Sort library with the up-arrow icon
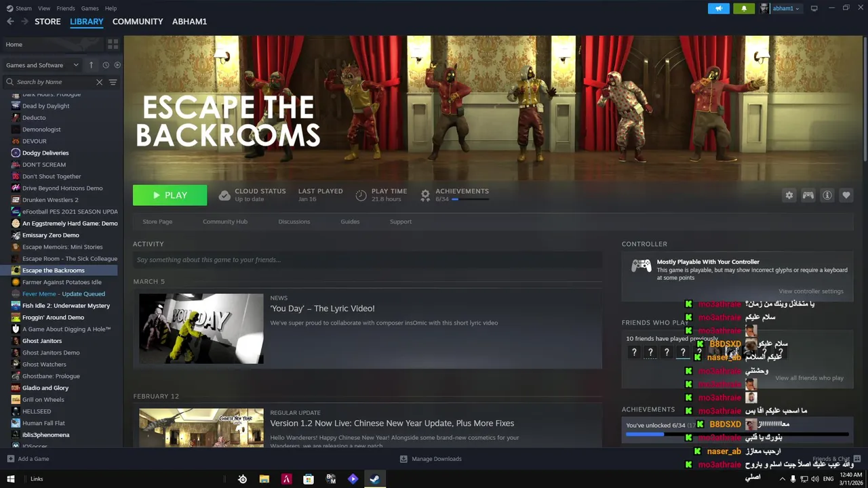Viewport: 868px width, 488px height. [x=91, y=65]
